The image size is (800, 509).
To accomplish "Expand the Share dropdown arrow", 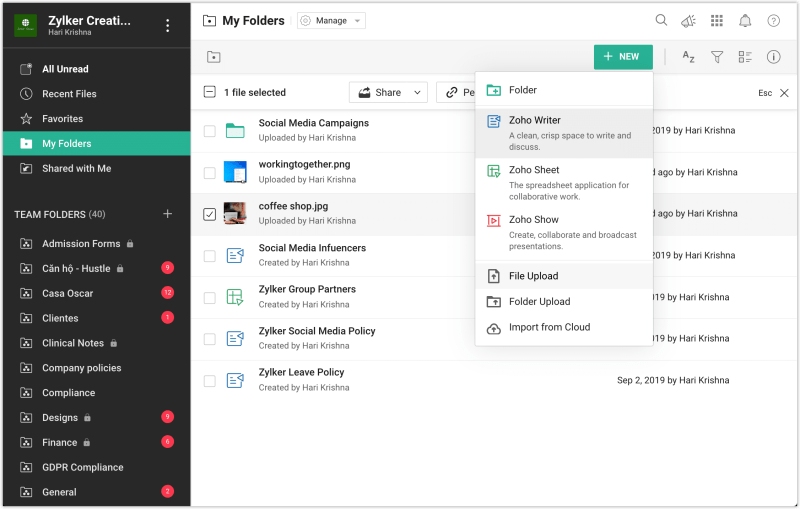I will (417, 92).
